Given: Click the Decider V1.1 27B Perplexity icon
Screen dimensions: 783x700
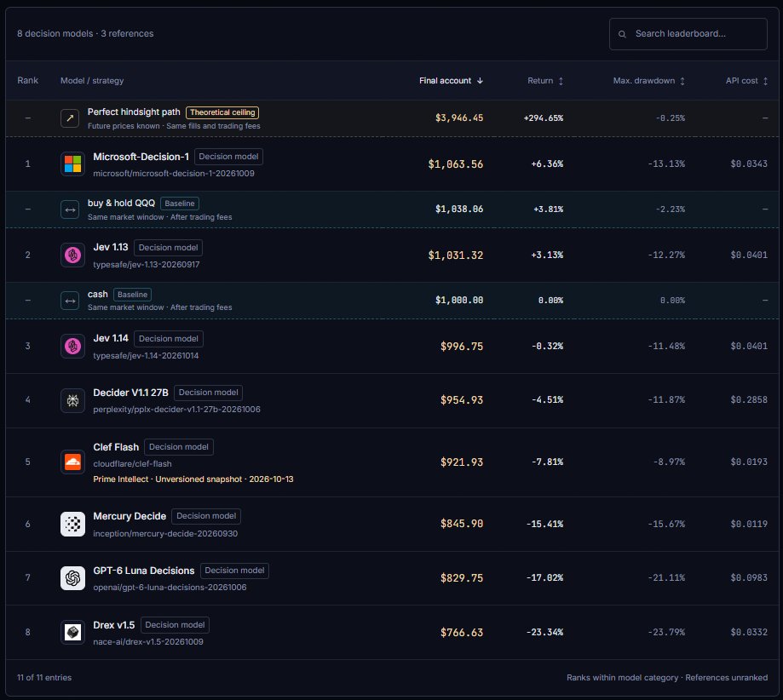Looking at the screenshot, I should [72, 400].
